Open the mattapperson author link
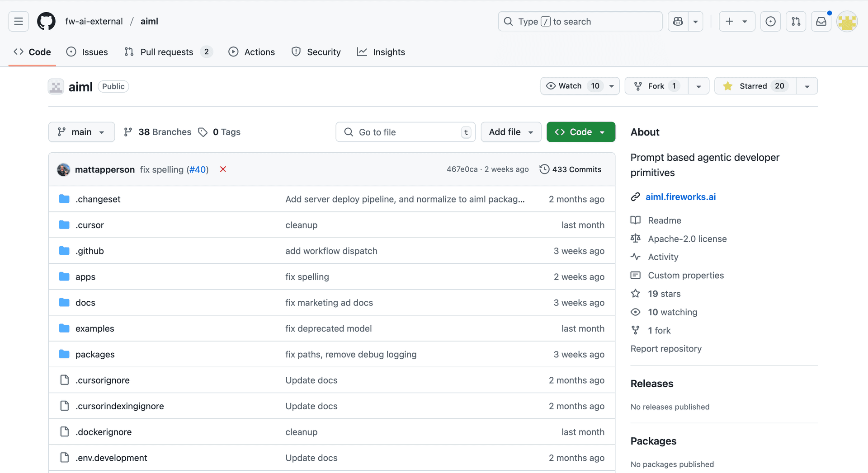868x473 pixels. click(x=105, y=169)
